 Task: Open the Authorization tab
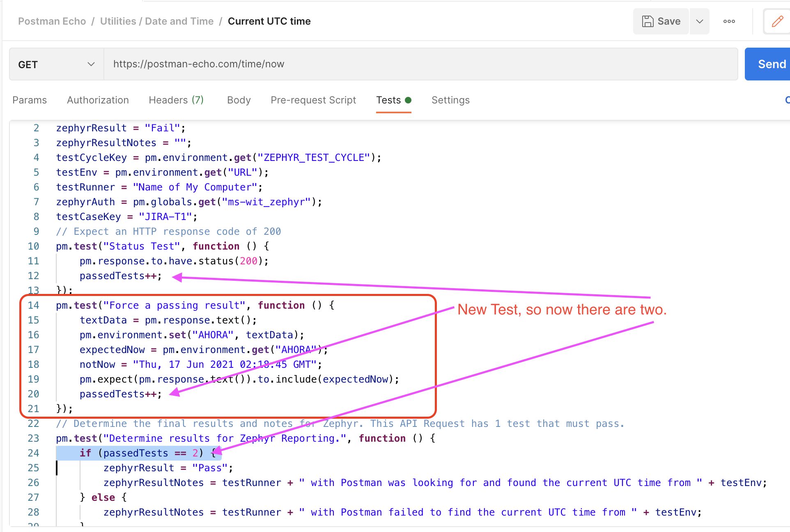click(98, 100)
